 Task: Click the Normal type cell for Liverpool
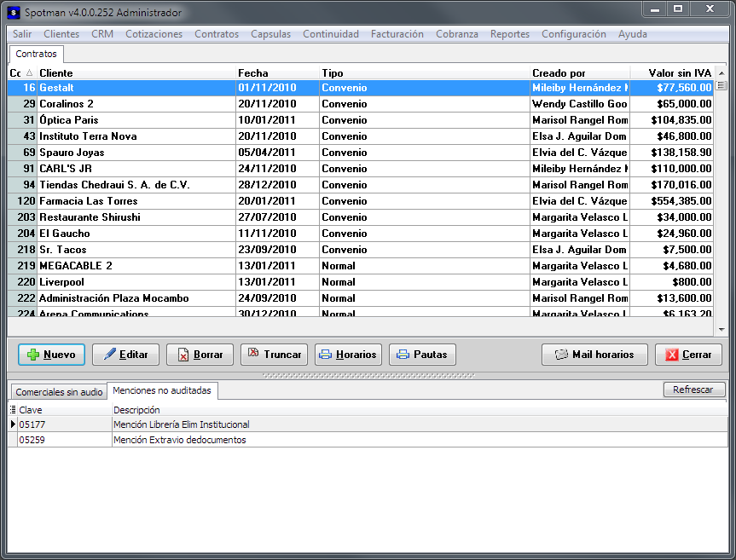point(425,282)
